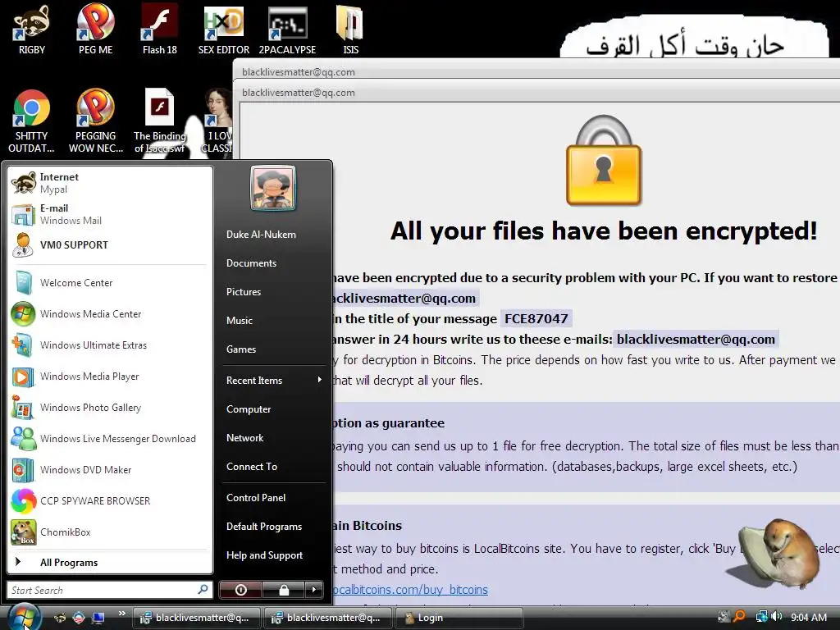Click the ID code FCE87047
Image resolution: width=840 pixels, height=630 pixels.
click(x=536, y=319)
